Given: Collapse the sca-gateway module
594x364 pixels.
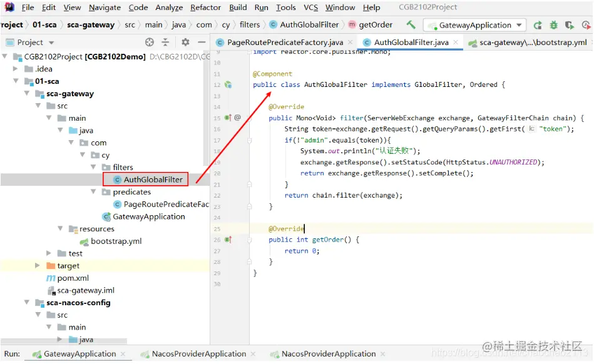Looking at the screenshot, I should (x=27, y=93).
